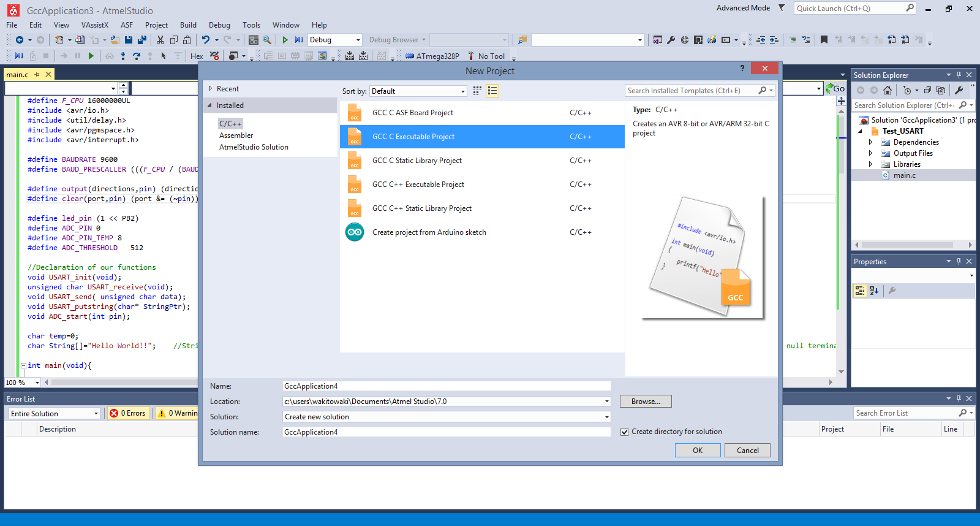Image resolution: width=980 pixels, height=526 pixels.
Task: Toggle the 0 Errors filter
Action: (128, 413)
